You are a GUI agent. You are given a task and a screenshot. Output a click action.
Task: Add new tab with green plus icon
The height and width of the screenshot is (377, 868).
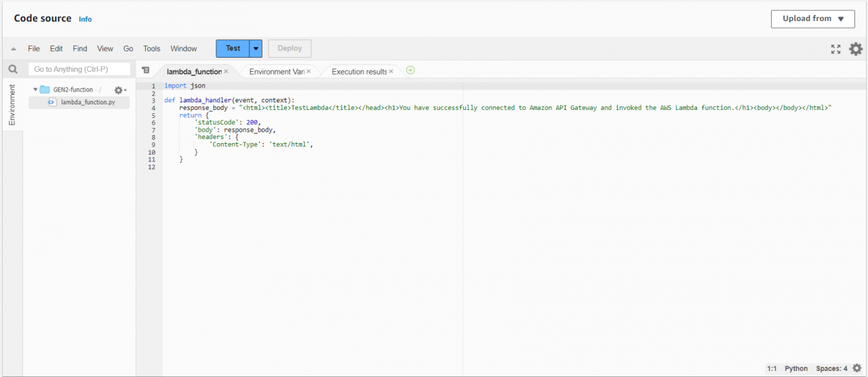coord(410,71)
